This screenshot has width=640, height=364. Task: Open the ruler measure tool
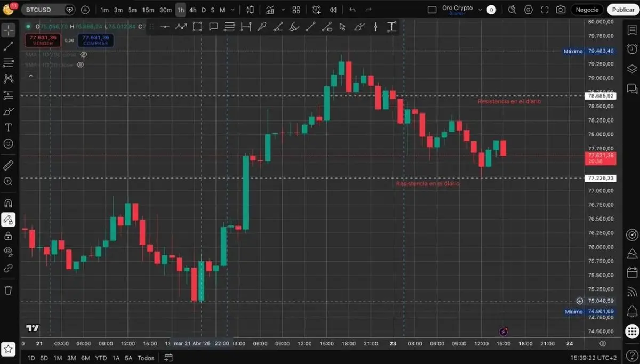pyautogui.click(x=9, y=165)
